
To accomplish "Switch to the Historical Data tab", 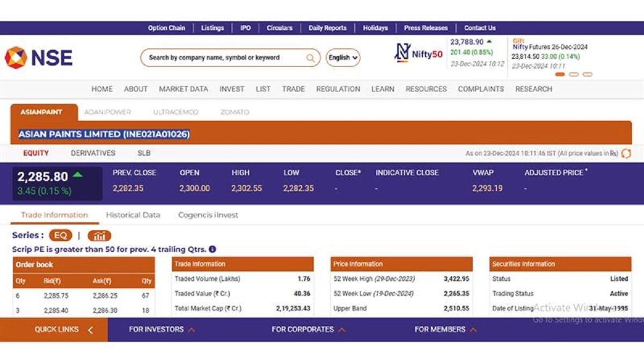I will tap(133, 215).
